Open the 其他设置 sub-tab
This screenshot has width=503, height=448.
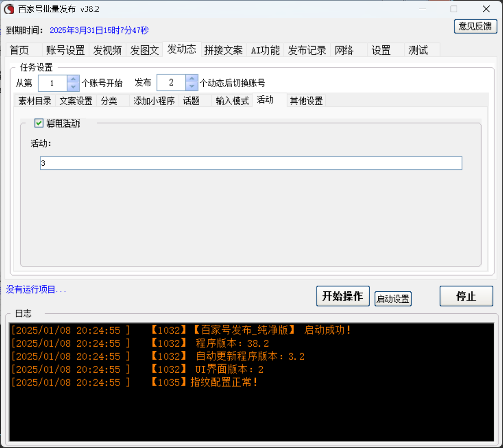307,100
